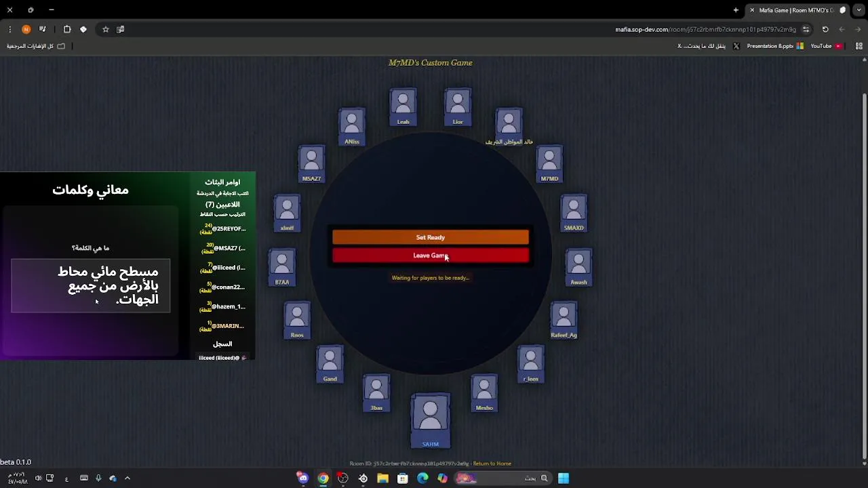Screen dimensions: 868x488
Task: Select player avatar SMAXD
Action: [574, 213]
